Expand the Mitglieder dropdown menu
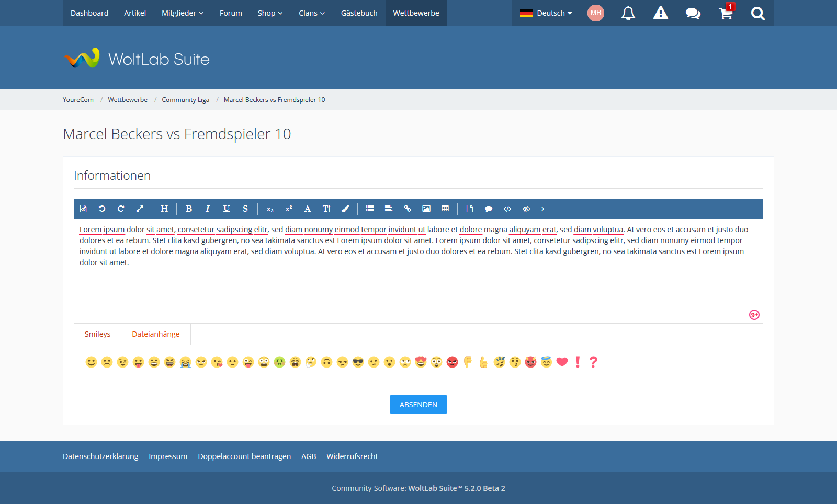837x504 pixels. click(183, 13)
